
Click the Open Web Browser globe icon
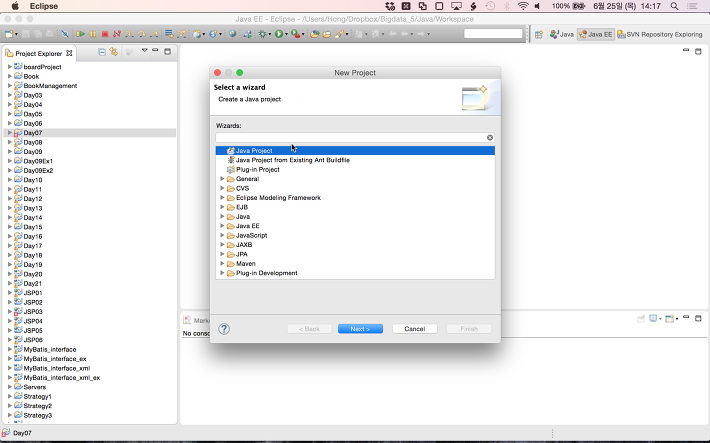[x=232, y=34]
